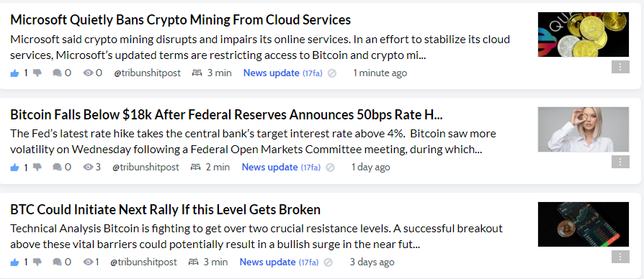The width and height of the screenshot is (644, 279).
Task: Open the three-dot menu for Bitcoin Falls post
Action: pos(620,162)
